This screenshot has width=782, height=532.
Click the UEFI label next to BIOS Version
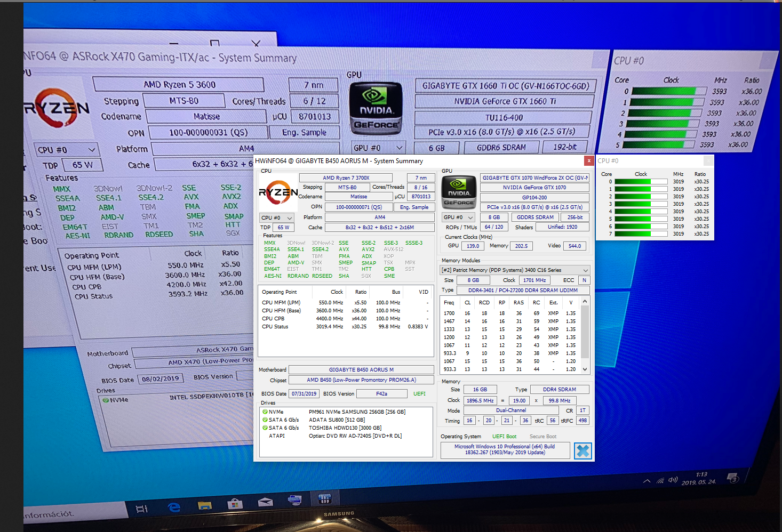[x=419, y=393]
